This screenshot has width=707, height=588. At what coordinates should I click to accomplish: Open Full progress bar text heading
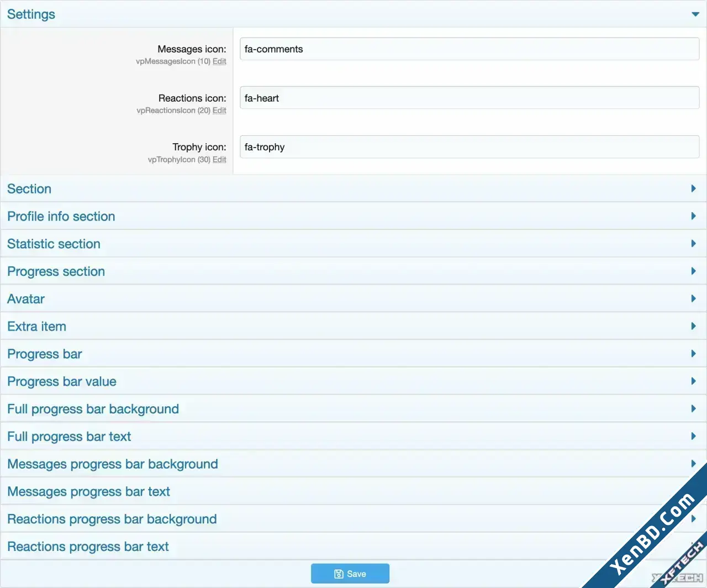point(69,437)
